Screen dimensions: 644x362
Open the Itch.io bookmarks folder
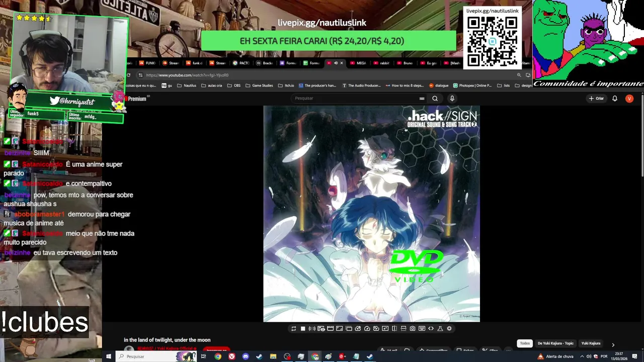point(286,85)
